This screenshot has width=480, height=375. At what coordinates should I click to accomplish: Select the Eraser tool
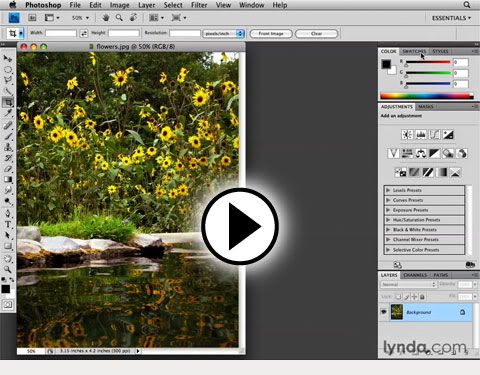click(x=8, y=169)
